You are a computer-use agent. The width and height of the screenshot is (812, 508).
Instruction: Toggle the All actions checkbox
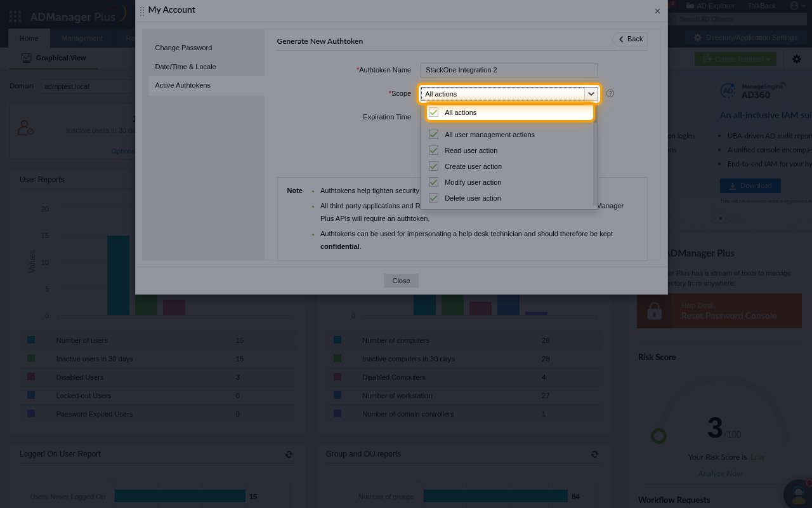[x=434, y=112]
